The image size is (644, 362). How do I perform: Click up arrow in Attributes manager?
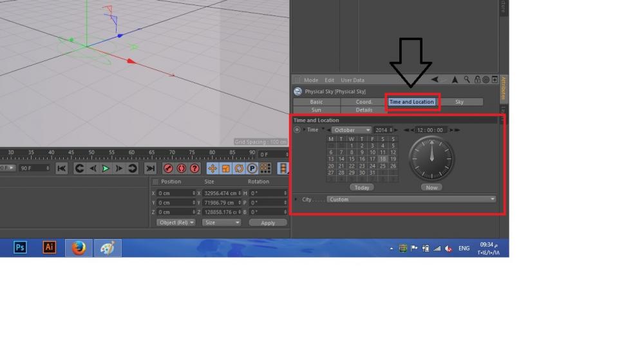[455, 80]
